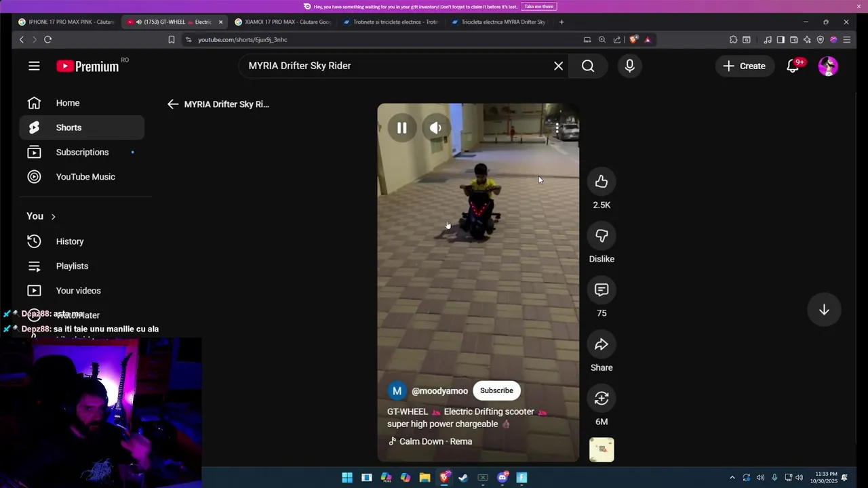Image resolution: width=868 pixels, height=488 pixels.
Task: Open YouTube Music in sidebar
Action: (x=81, y=177)
